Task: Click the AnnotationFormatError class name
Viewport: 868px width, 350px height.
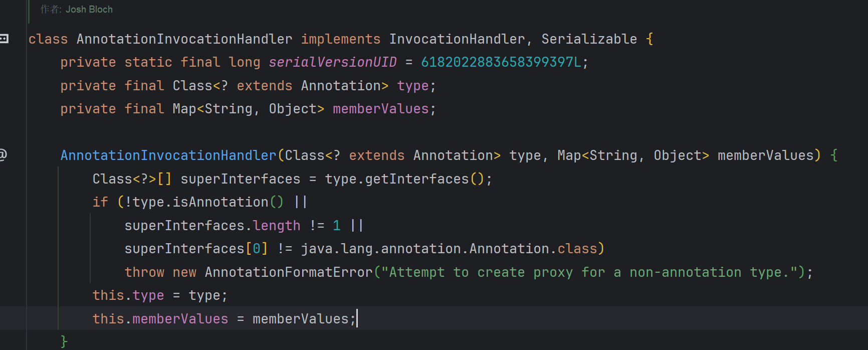Action: coord(289,272)
